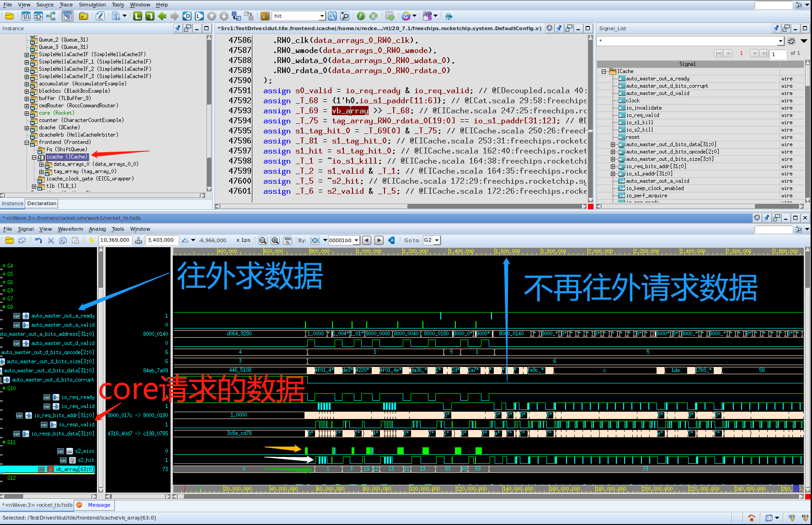Click the 100% zoom icon in nWave toolbar
The image size is (812, 525).
click(x=288, y=240)
